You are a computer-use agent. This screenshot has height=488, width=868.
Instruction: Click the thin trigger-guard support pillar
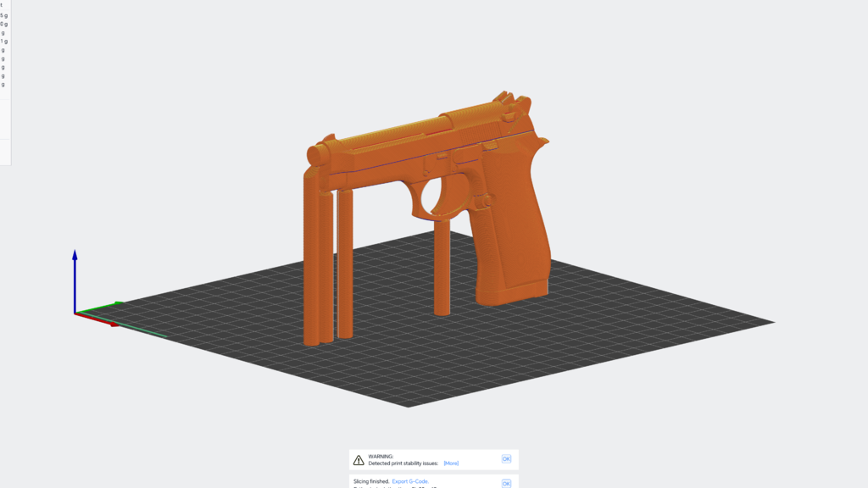(x=443, y=263)
